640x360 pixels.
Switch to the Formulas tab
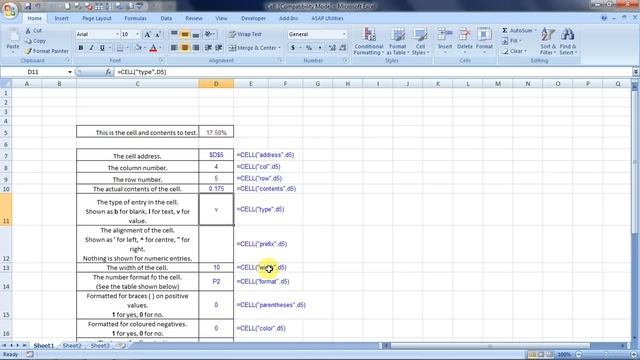coord(136,18)
